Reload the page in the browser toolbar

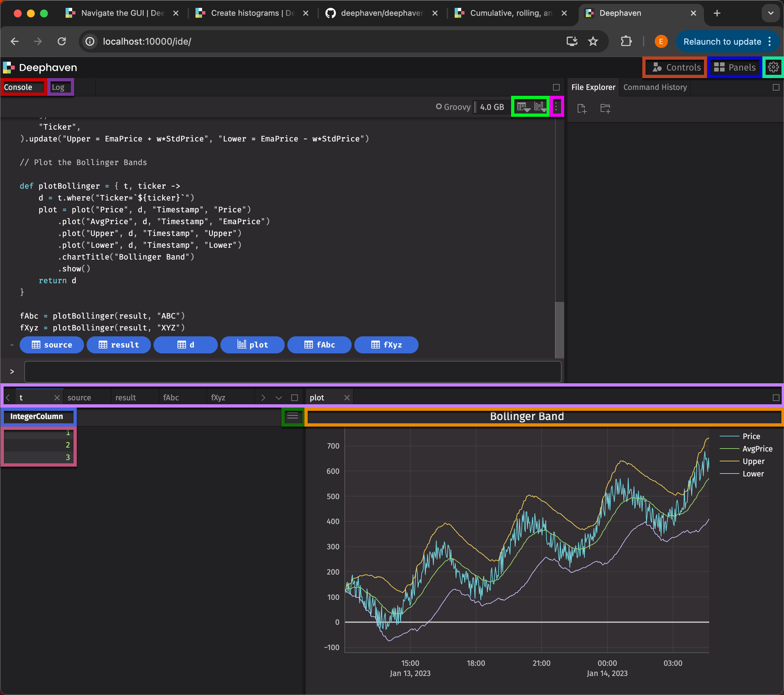point(62,41)
